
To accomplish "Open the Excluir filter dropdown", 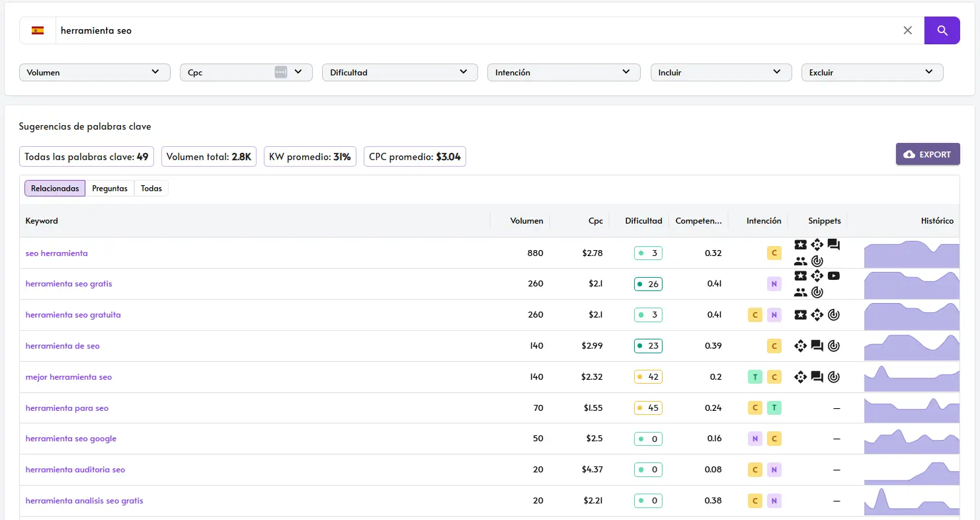I will click(872, 72).
